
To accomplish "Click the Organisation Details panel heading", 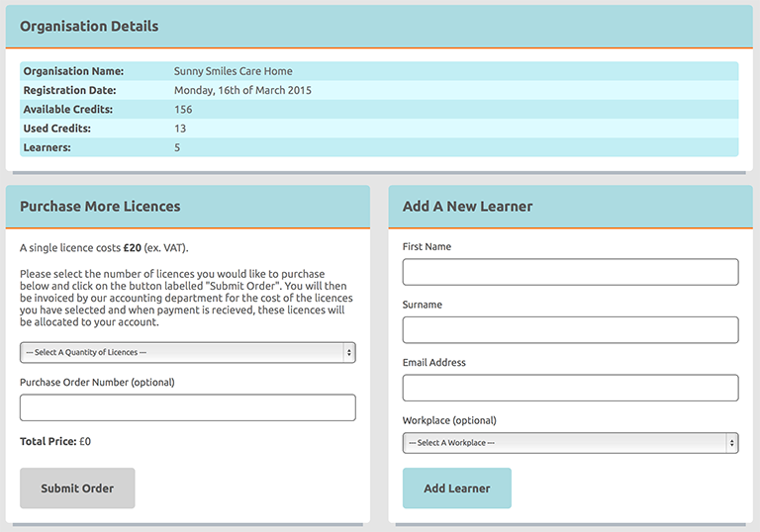I will pyautogui.click(x=89, y=27).
